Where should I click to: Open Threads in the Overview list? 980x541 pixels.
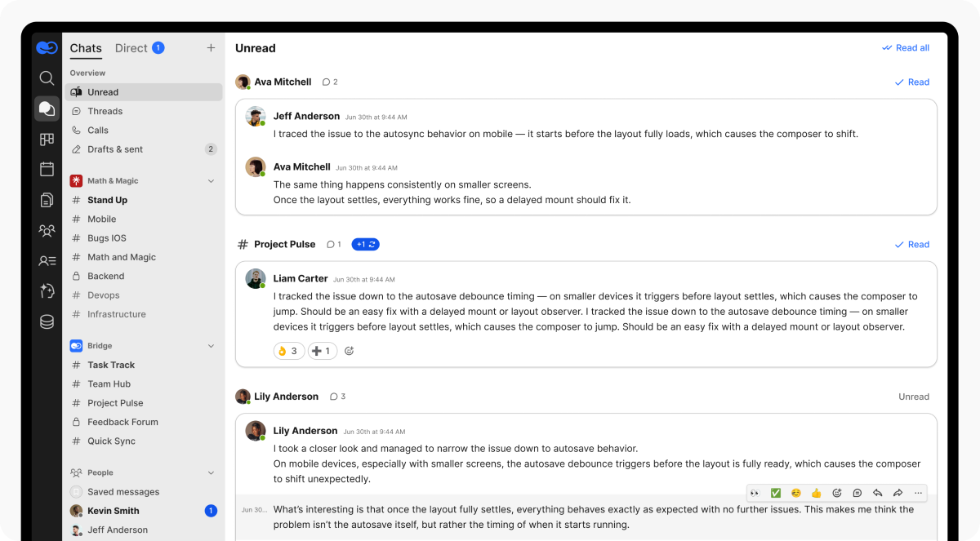click(105, 111)
